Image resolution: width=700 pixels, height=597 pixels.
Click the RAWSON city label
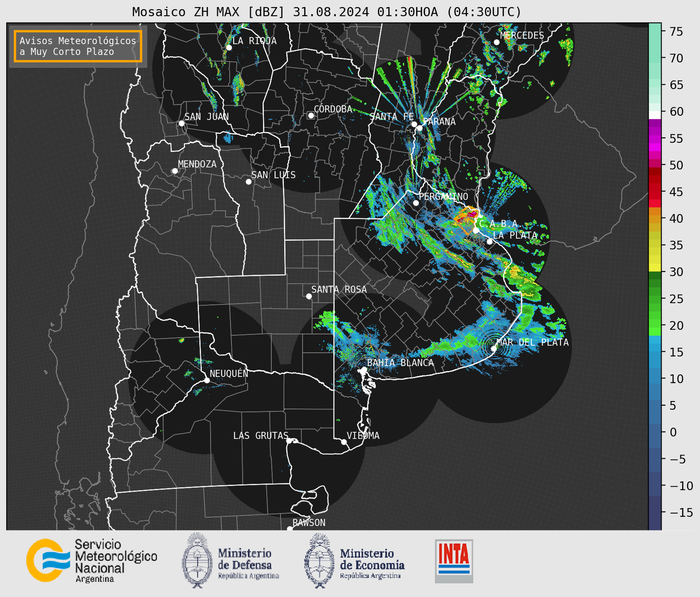[x=309, y=523]
